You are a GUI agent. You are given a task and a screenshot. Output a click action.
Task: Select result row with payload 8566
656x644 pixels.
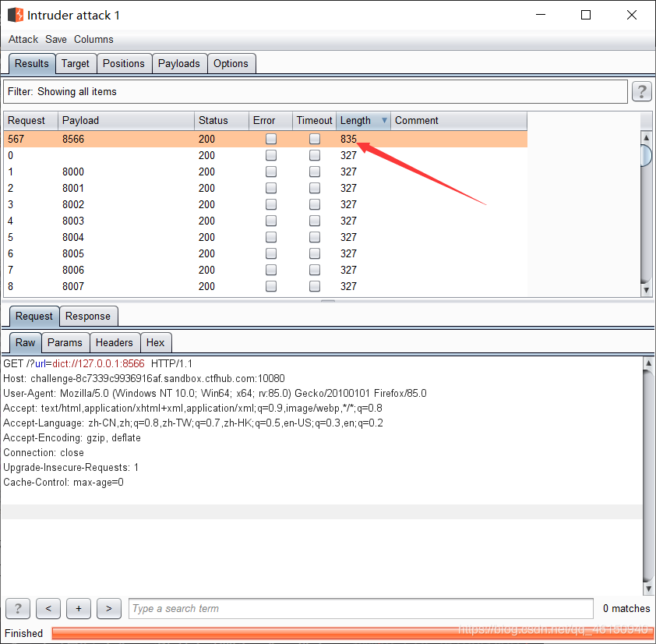click(x=265, y=139)
